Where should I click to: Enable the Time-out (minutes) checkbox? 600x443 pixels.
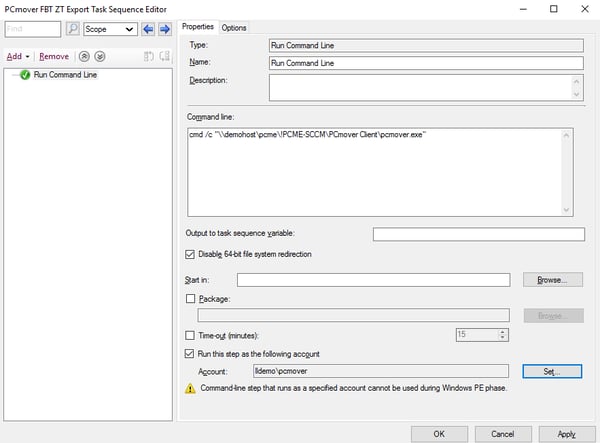coord(190,336)
